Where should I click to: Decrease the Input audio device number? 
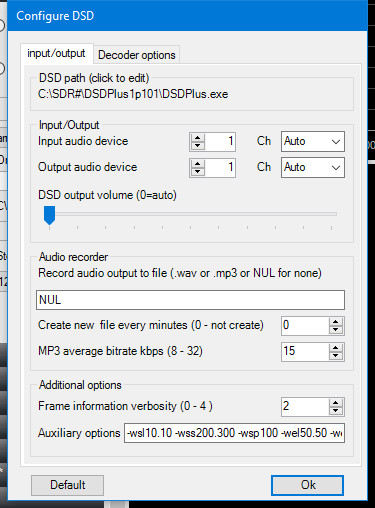coord(198,146)
